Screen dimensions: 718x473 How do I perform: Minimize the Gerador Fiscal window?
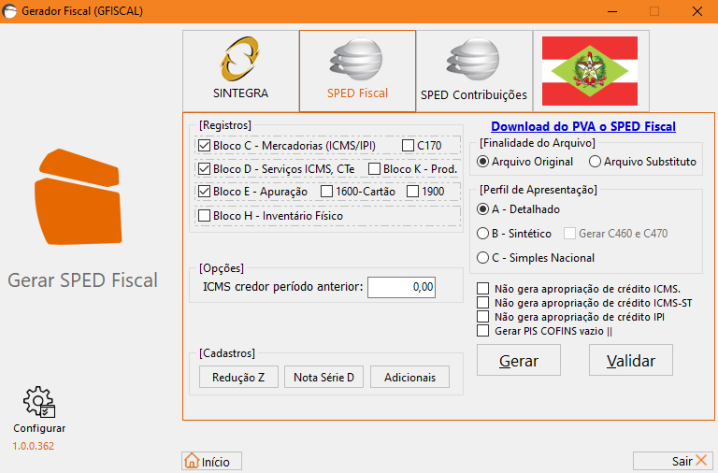pyautogui.click(x=612, y=11)
